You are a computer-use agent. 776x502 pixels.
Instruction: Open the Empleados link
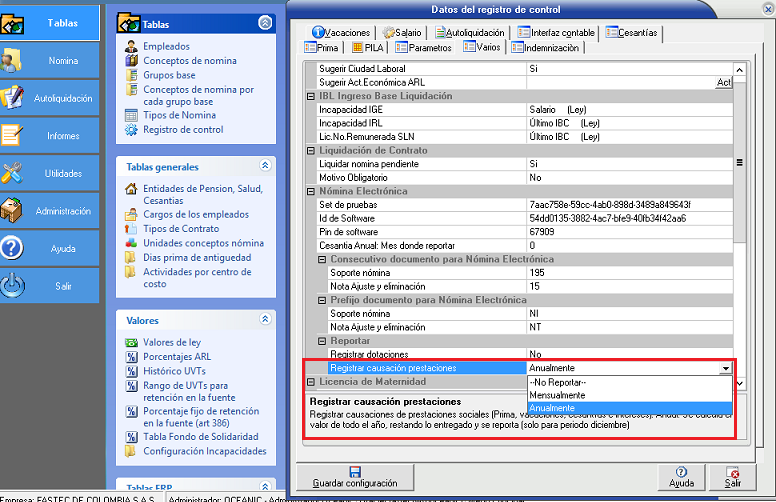pyautogui.click(x=166, y=47)
